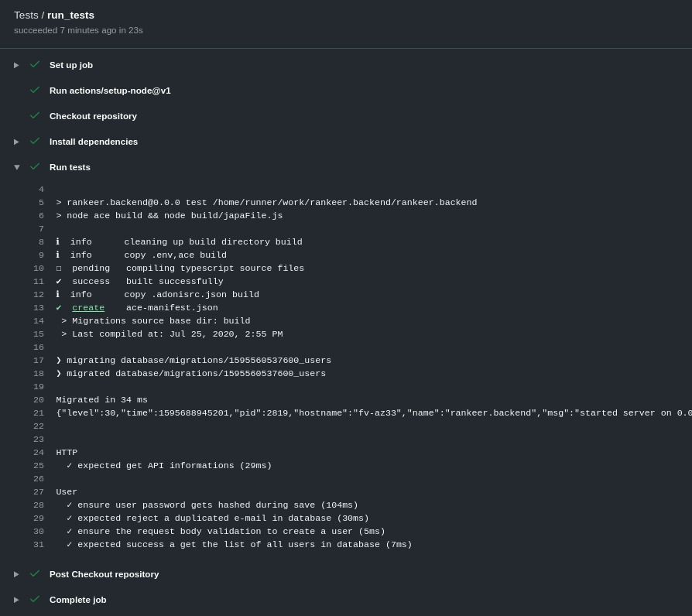Click the info icon on line 8
Screen dimensions: 692x616
point(58,241)
